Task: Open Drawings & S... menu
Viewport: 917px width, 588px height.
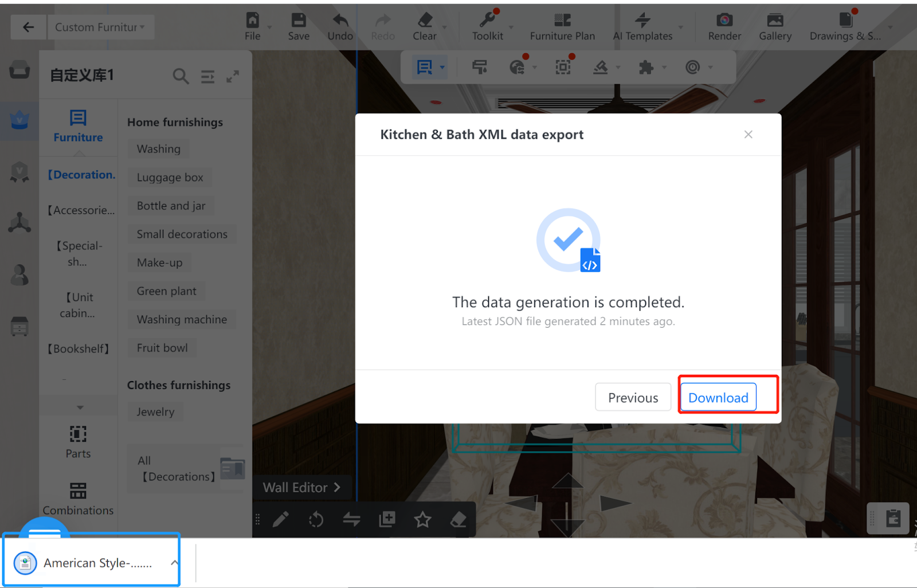Action: (x=845, y=27)
